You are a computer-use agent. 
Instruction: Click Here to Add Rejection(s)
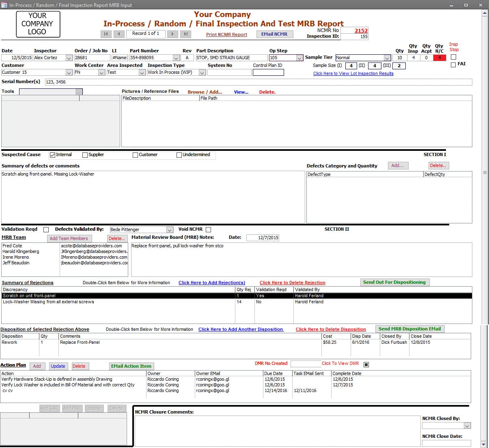tap(212, 283)
